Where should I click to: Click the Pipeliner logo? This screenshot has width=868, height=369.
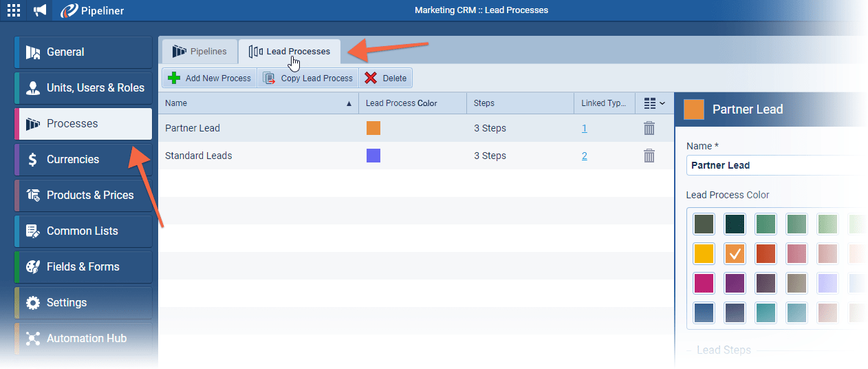pyautogui.click(x=91, y=10)
